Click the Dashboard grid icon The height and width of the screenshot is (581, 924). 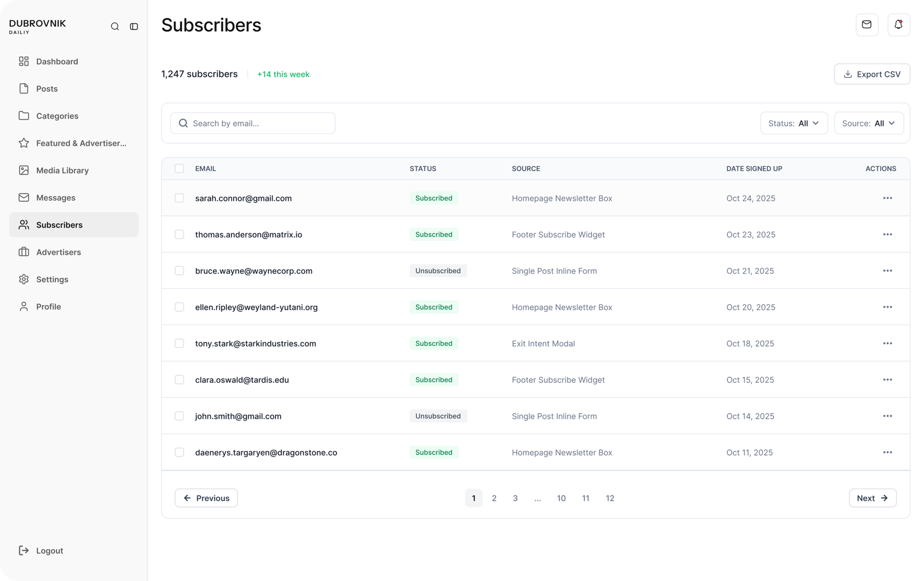pos(24,61)
